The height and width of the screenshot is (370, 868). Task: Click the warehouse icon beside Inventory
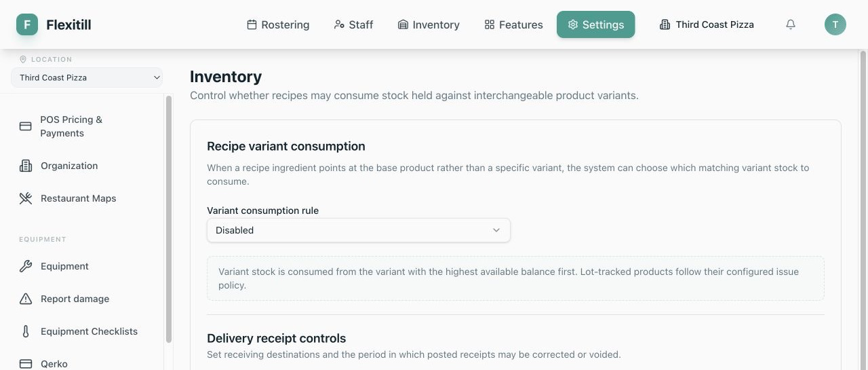tap(403, 24)
